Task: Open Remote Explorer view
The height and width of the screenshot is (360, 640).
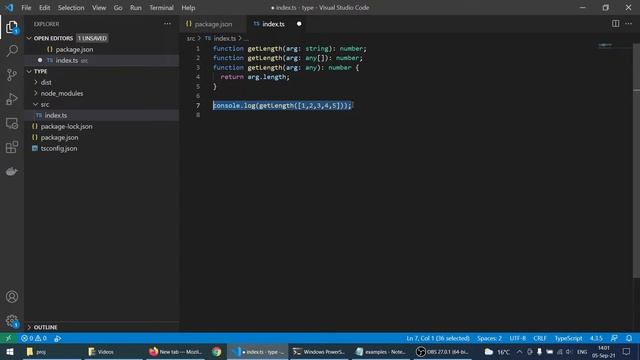Action: point(12,123)
